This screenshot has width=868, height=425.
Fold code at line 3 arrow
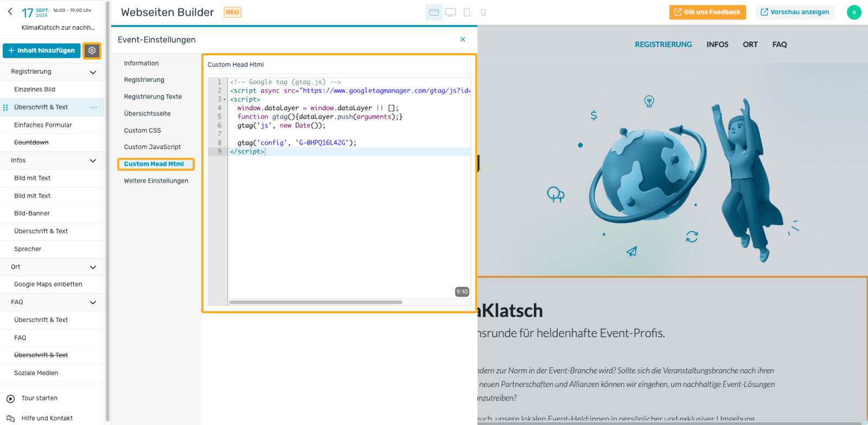[225, 99]
